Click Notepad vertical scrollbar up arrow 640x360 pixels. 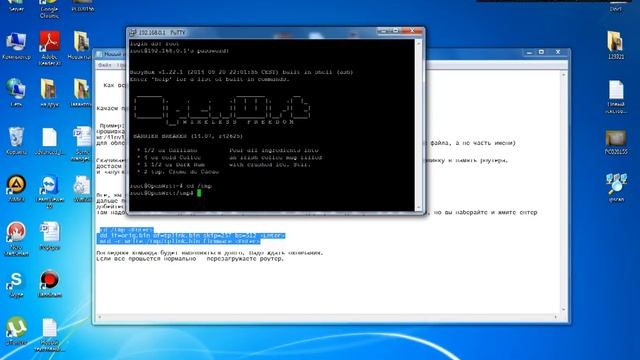pos(564,75)
